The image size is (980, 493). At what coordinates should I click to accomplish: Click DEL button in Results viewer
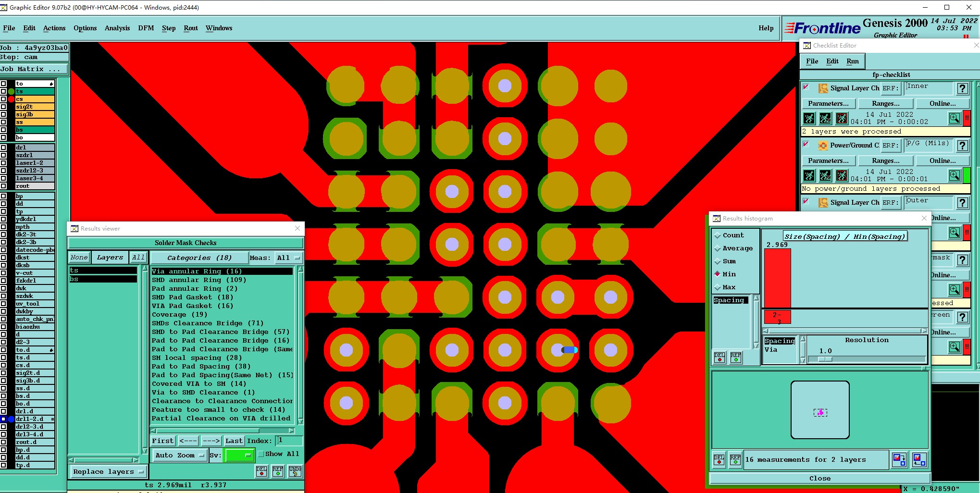click(261, 471)
